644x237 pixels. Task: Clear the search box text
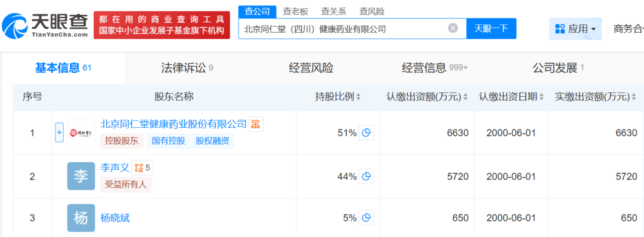click(453, 29)
